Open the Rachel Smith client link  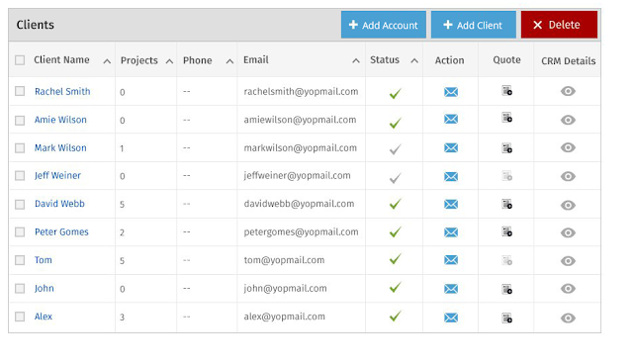point(62,92)
